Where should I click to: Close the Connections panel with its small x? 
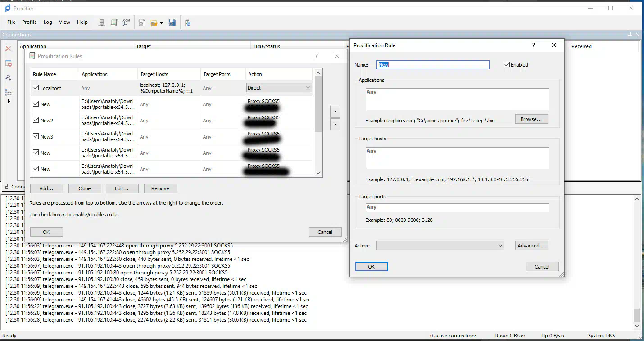tap(638, 35)
